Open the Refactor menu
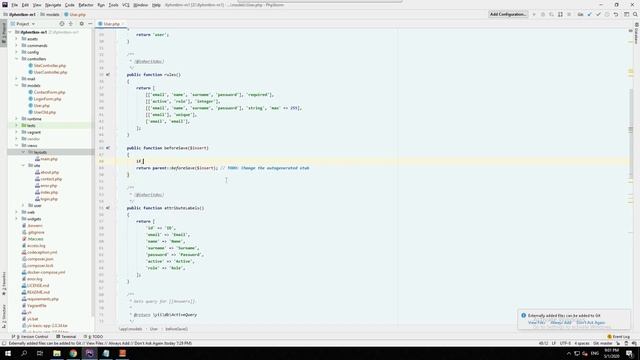 click(x=86, y=5)
